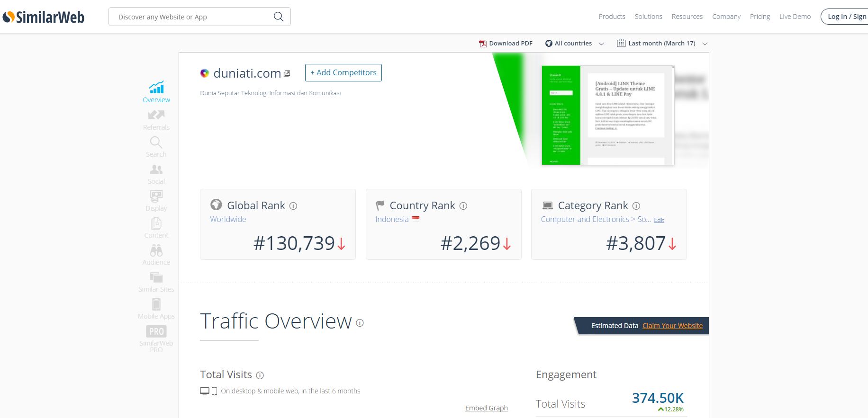The width and height of the screenshot is (868, 418).
Task: Open duniati.com external link icon
Action: [x=287, y=73]
